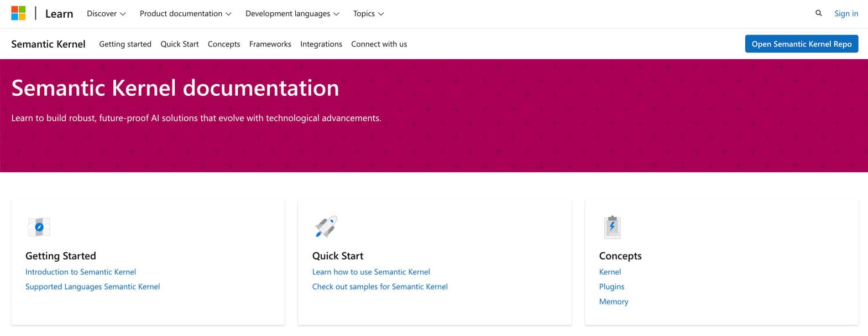The width and height of the screenshot is (868, 336).
Task: Open Check out samples for Semantic Kernel
Action: point(380,287)
